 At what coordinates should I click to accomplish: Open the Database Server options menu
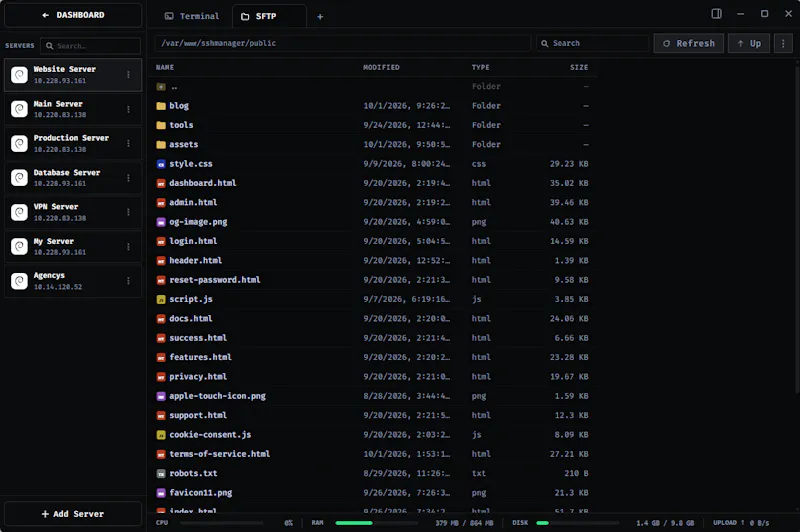point(128,178)
